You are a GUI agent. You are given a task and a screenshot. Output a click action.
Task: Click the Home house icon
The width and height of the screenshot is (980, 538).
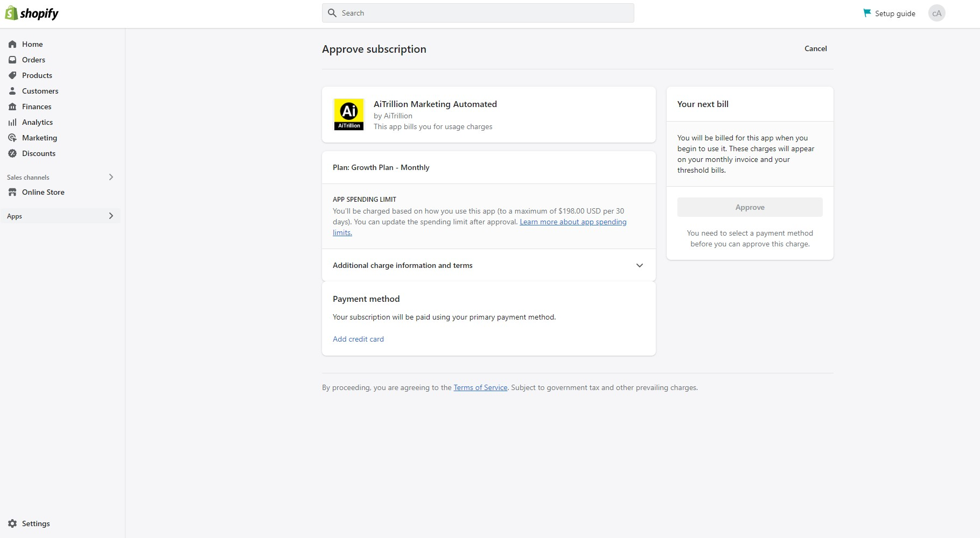coord(12,44)
